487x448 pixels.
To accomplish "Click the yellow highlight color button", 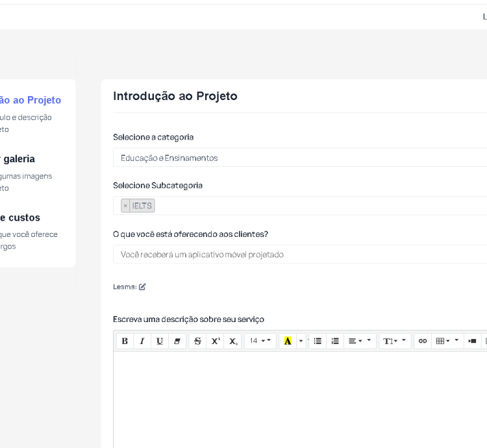I will click(288, 341).
